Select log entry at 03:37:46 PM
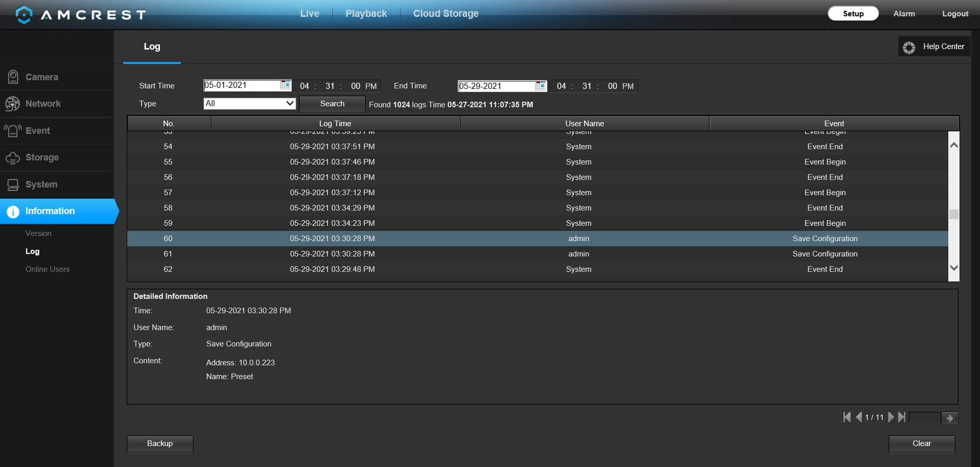 (538, 162)
